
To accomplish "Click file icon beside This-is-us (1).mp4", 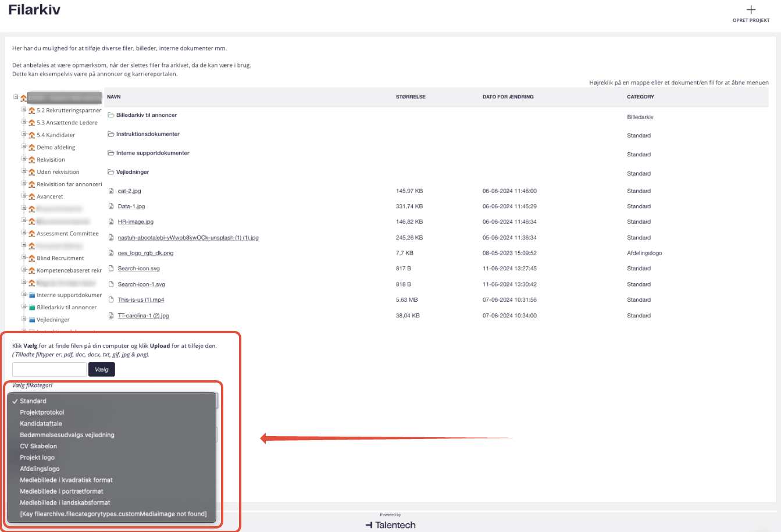I will tap(111, 300).
